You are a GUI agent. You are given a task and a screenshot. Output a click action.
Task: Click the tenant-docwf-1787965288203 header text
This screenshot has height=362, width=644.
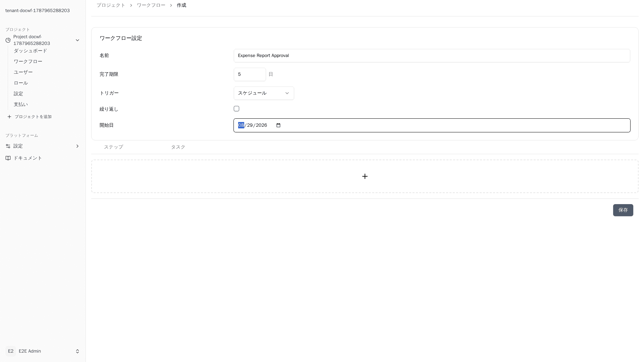tap(38, 11)
